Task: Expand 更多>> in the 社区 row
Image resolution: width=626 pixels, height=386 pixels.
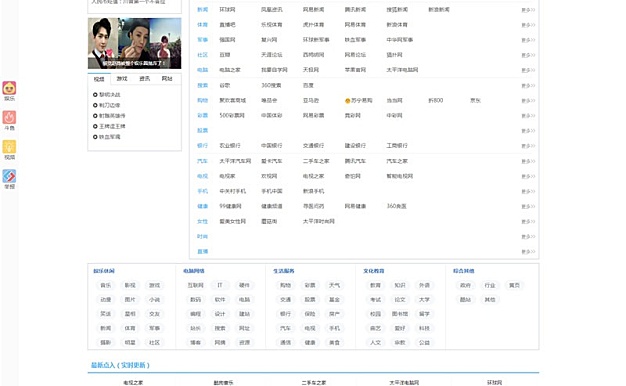Action: tap(528, 55)
